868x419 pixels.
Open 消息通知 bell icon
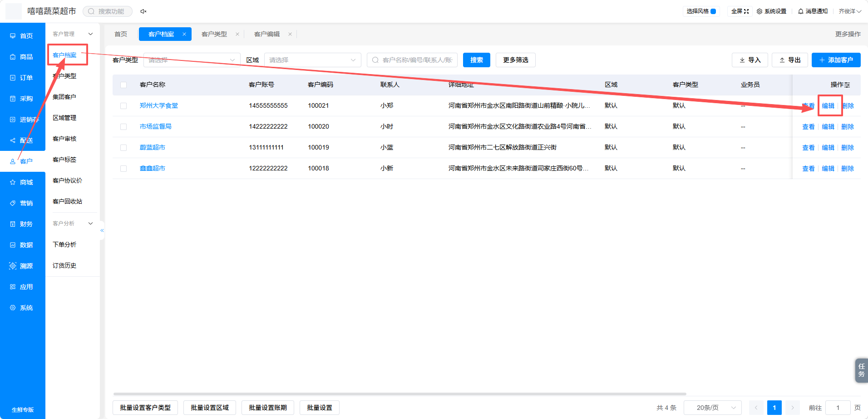click(801, 11)
